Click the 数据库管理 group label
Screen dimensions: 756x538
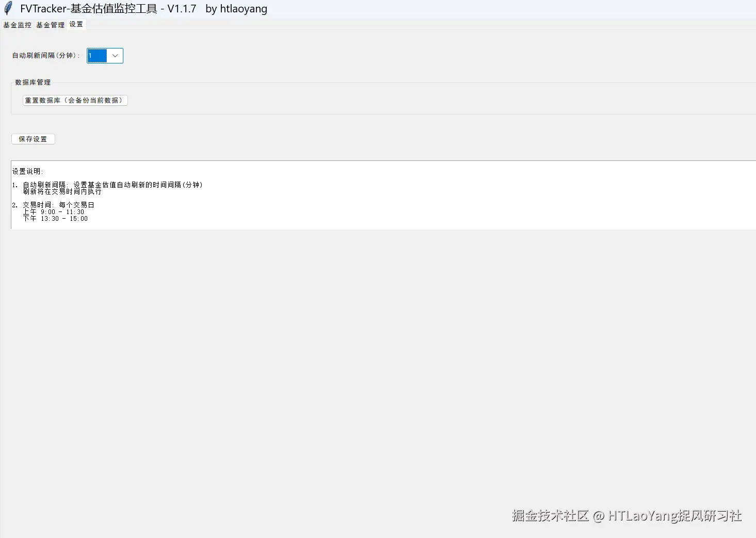tap(33, 83)
